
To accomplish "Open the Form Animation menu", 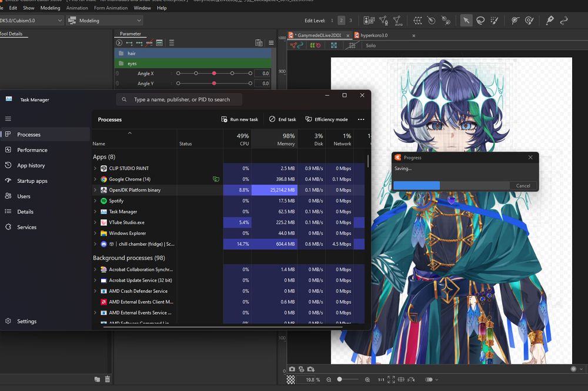I will [x=111, y=8].
